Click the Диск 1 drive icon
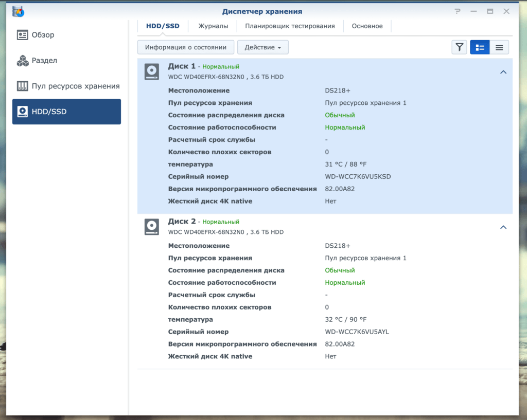The height and width of the screenshot is (420, 527). [x=152, y=71]
